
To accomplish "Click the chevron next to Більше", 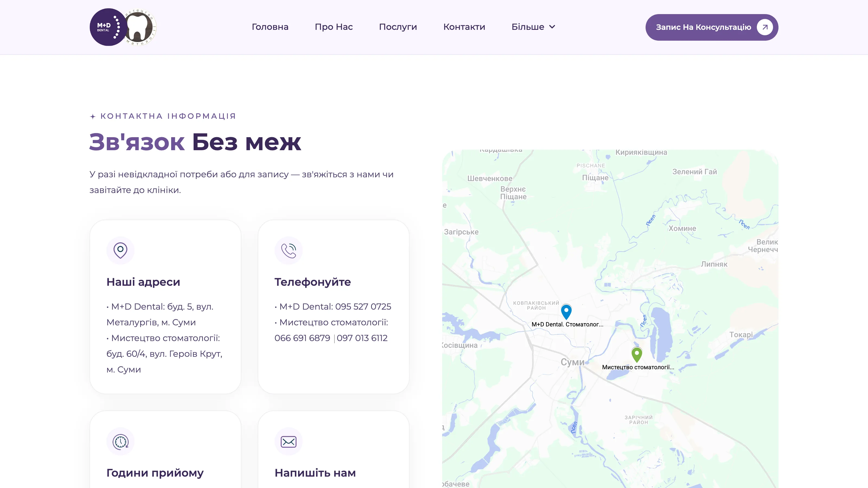I will 552,27.
